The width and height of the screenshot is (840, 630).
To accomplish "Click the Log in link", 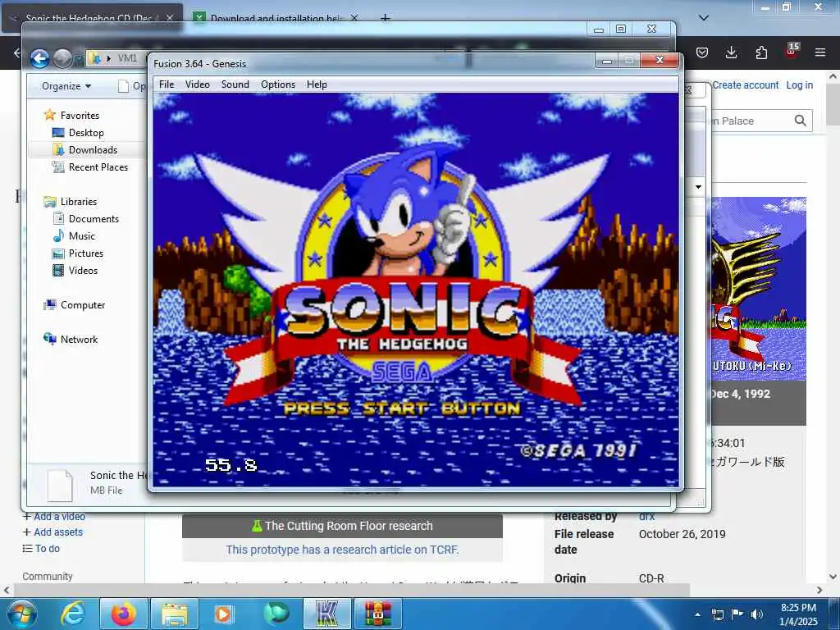I will [x=799, y=84].
